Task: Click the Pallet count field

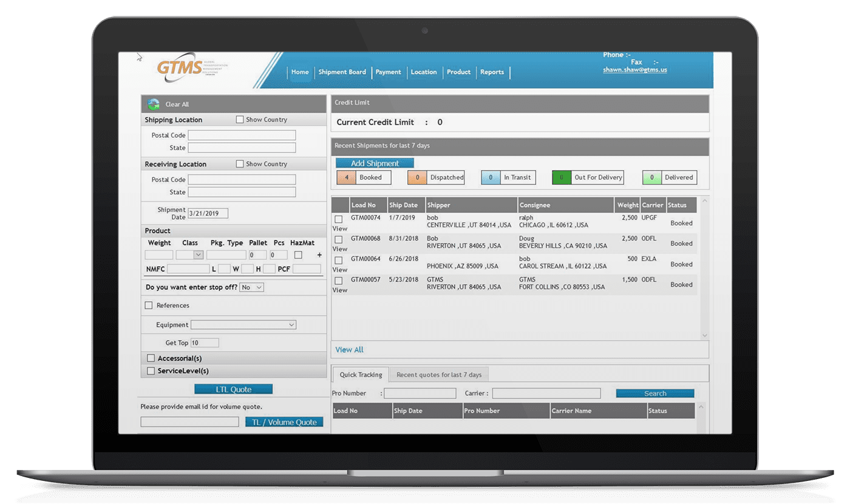Action: click(257, 255)
